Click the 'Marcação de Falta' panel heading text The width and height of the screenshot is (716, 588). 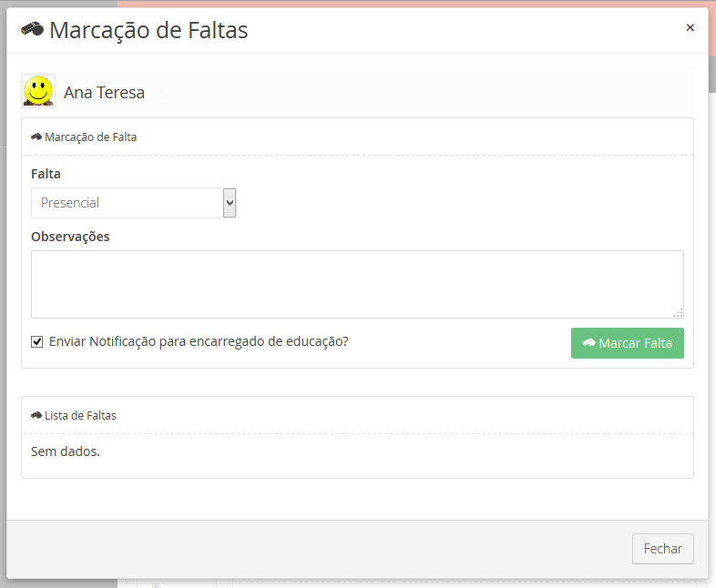click(91, 137)
